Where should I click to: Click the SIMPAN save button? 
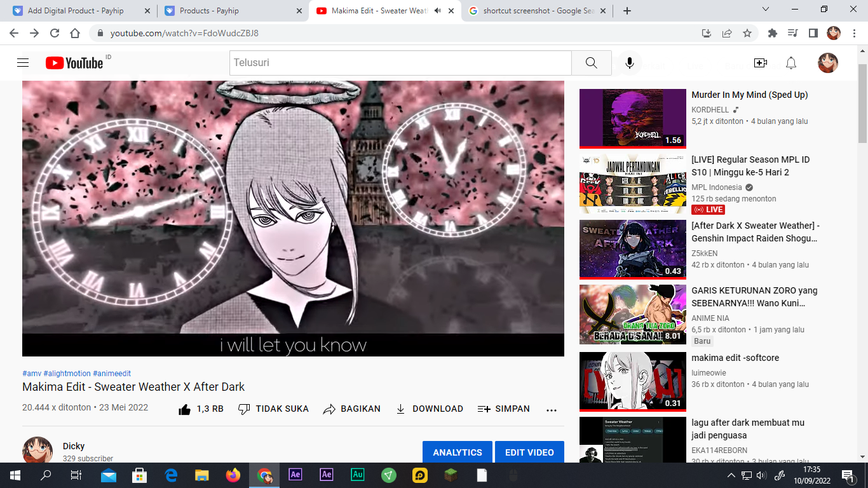[503, 409]
